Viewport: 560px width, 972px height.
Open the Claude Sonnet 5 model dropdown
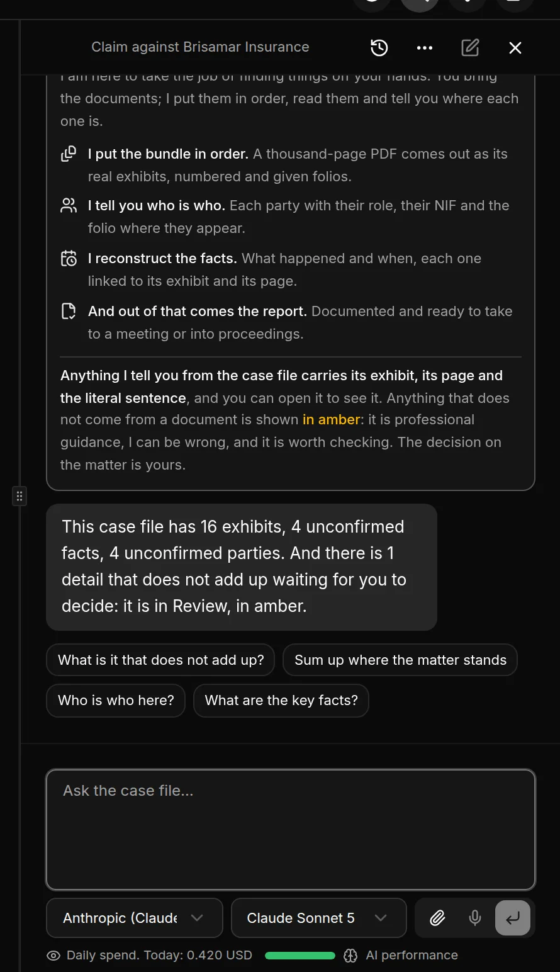pyautogui.click(x=318, y=918)
